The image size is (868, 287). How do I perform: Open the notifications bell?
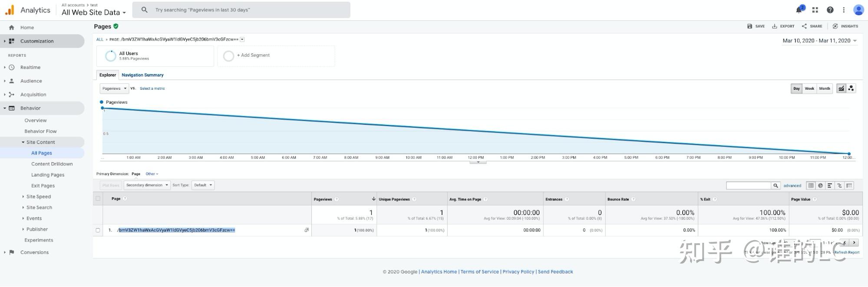[x=799, y=10]
